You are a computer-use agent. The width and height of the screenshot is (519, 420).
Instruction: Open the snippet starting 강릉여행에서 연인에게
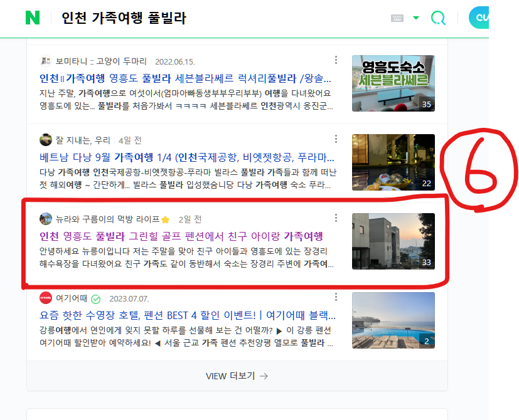pos(186,337)
